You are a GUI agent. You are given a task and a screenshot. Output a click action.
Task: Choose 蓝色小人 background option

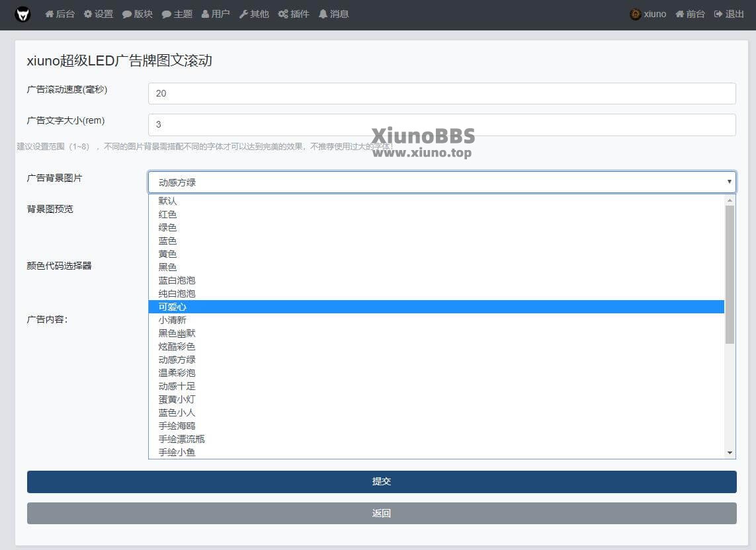(437, 412)
